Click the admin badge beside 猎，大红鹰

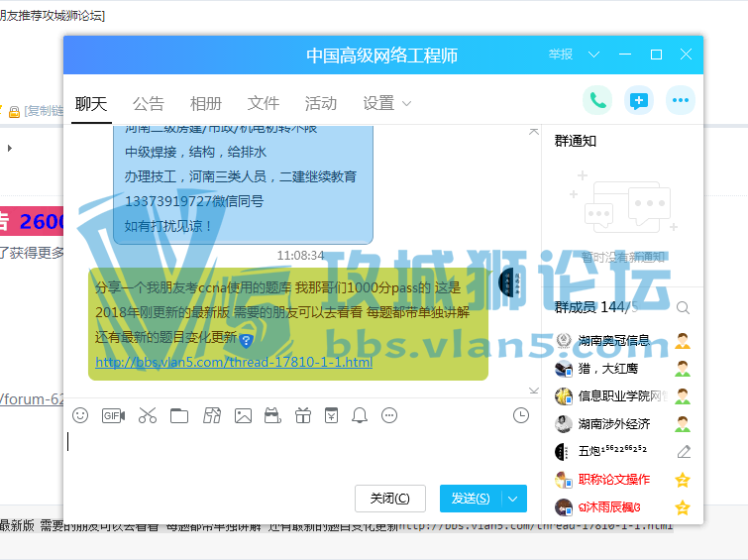click(683, 368)
